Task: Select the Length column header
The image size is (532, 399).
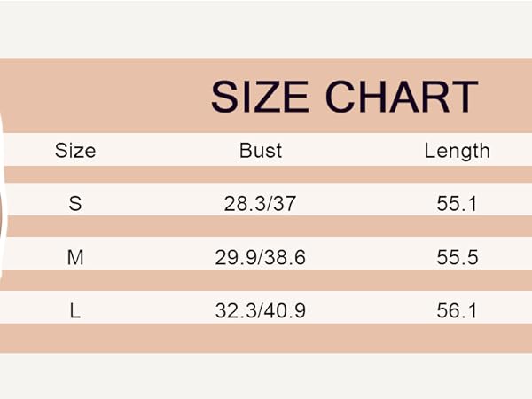Action: [x=457, y=151]
